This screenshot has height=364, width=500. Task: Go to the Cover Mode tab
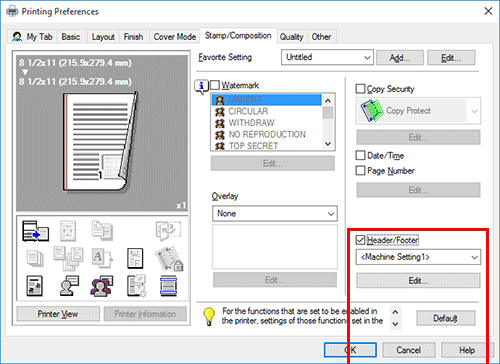pyautogui.click(x=175, y=37)
